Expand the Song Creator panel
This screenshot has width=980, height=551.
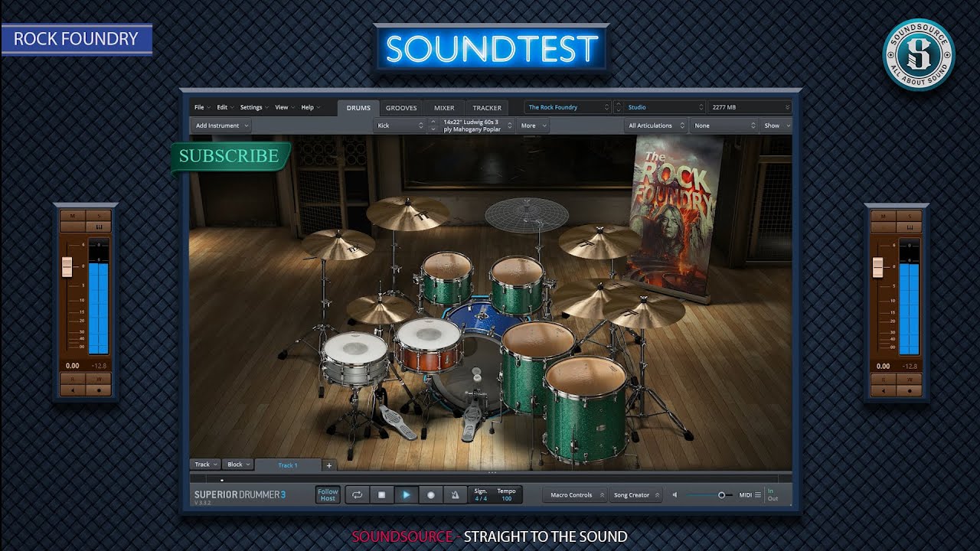click(x=635, y=495)
